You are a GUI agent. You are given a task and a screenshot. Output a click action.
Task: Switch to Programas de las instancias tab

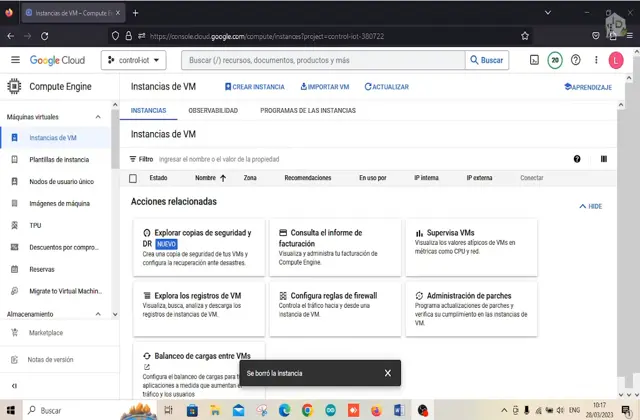pos(307,110)
